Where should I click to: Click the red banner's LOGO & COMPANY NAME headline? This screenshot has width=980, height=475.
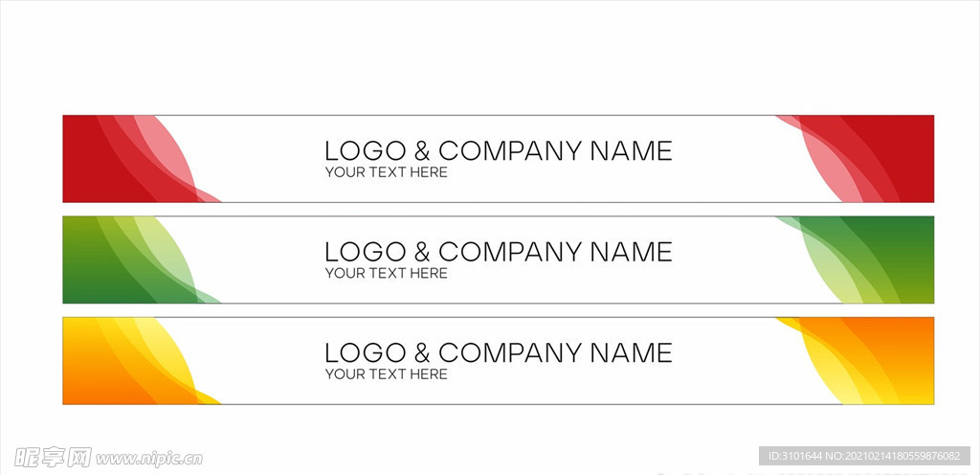point(498,151)
